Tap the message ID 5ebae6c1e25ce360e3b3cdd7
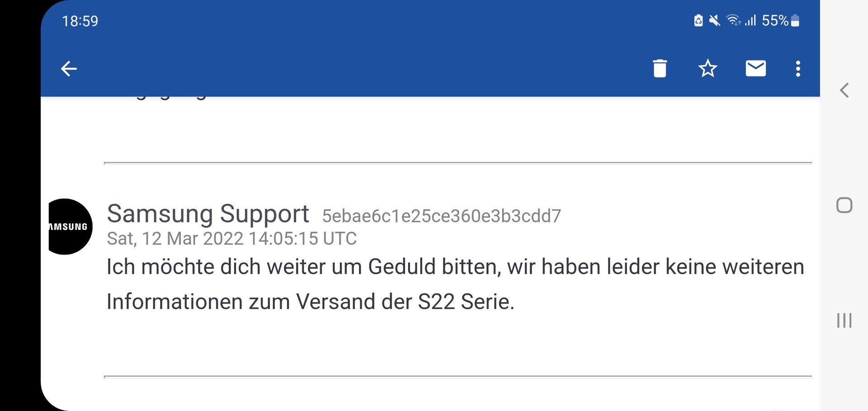This screenshot has width=868, height=411. (441, 216)
